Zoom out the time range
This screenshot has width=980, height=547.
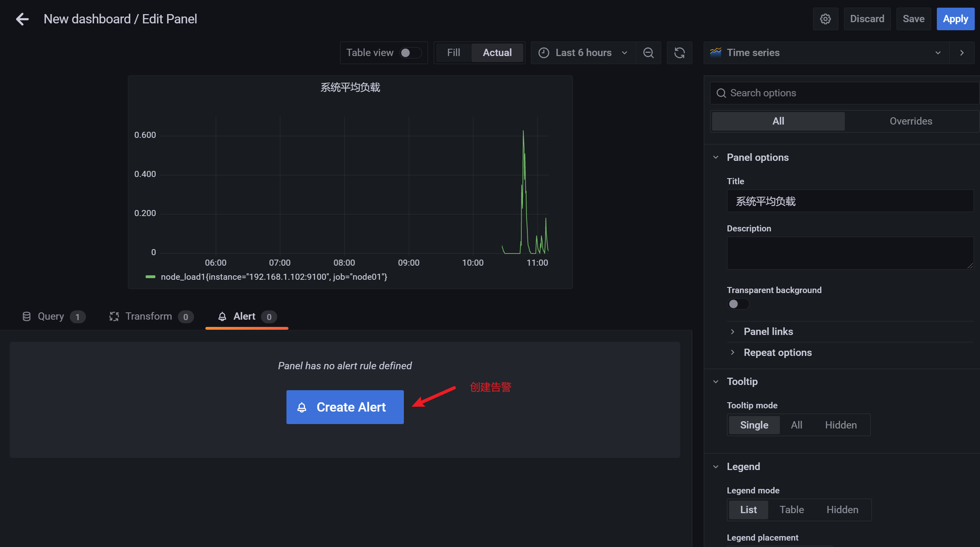pos(648,53)
